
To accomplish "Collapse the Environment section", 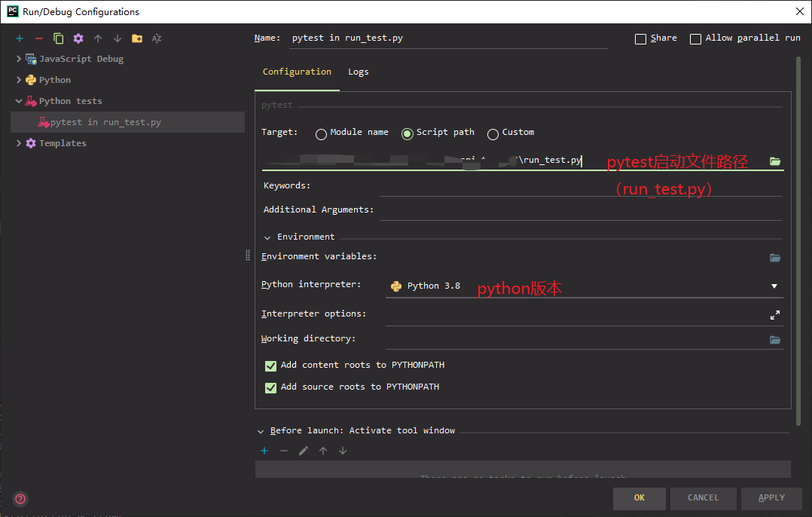I will click(x=267, y=237).
